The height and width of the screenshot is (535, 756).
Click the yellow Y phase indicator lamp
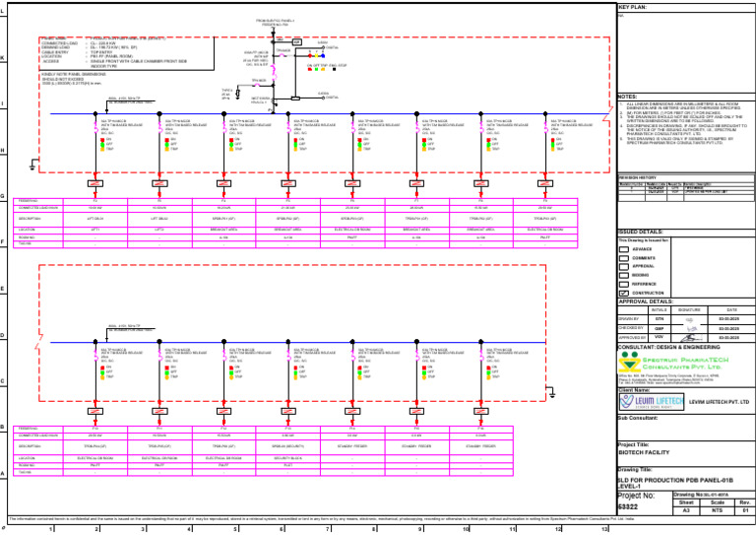click(x=317, y=56)
